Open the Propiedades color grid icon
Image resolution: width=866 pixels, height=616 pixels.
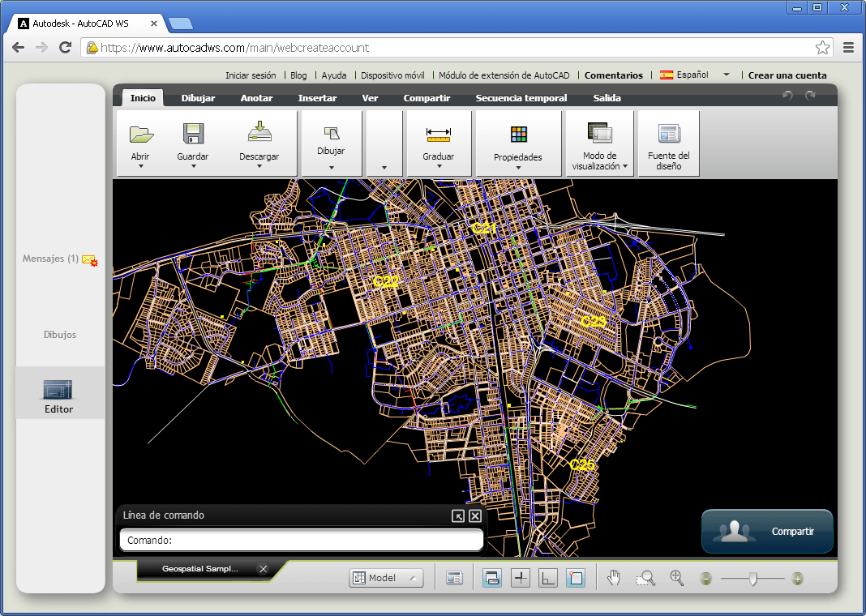(x=519, y=134)
